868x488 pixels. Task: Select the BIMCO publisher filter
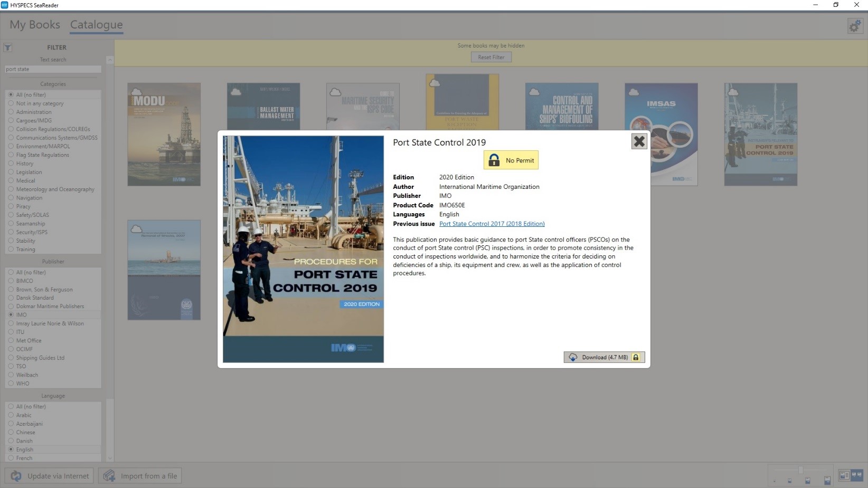24,281
